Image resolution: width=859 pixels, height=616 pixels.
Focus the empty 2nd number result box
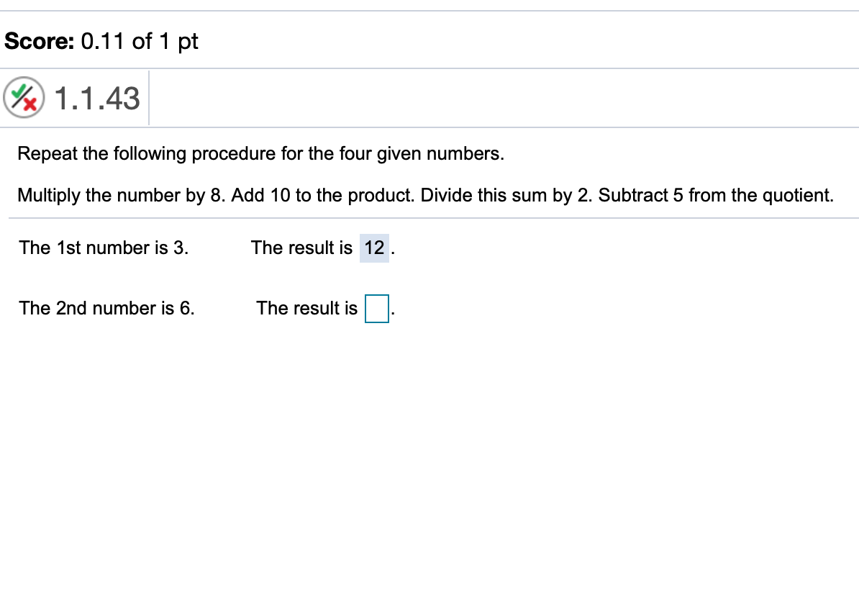377,309
